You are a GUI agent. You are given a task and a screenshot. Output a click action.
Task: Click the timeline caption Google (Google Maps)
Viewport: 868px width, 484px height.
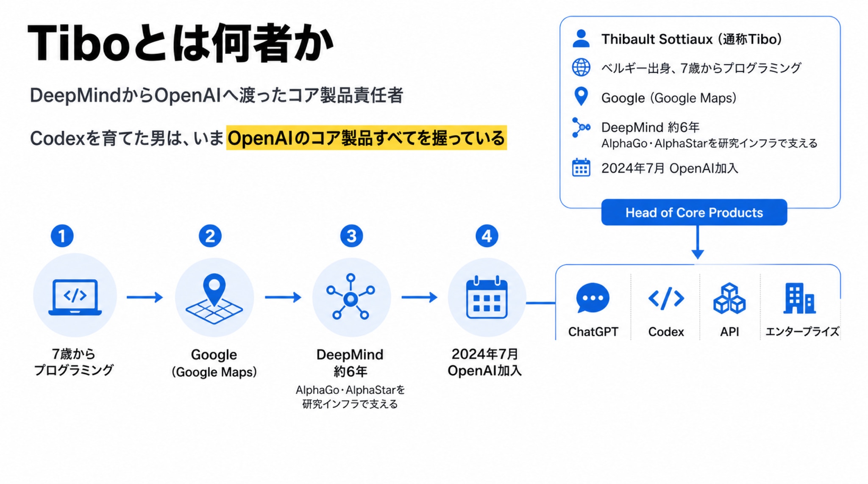tap(214, 363)
